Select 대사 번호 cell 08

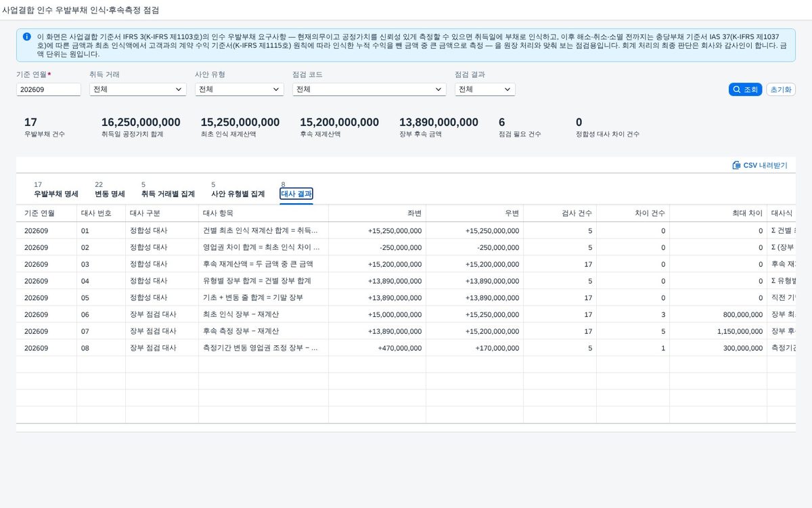(101, 348)
